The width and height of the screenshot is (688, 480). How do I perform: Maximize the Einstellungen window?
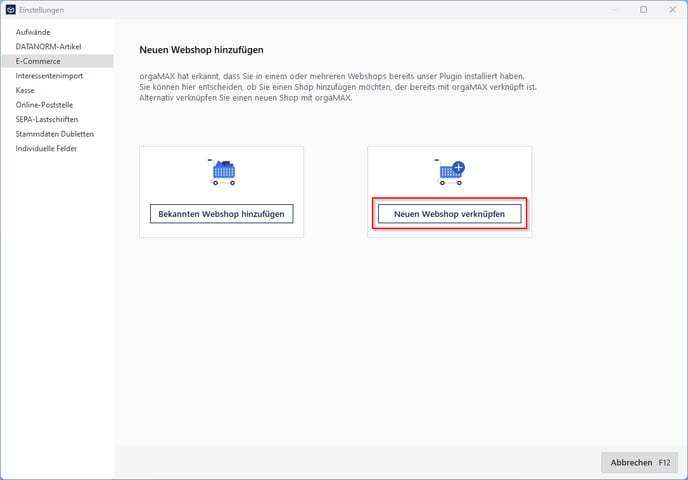point(643,10)
